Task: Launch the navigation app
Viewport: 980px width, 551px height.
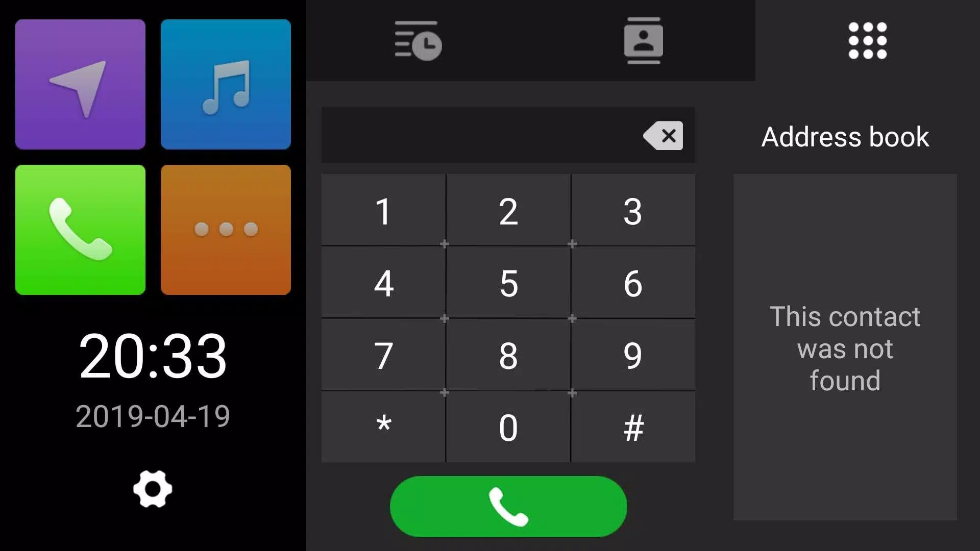Action: 80,84
